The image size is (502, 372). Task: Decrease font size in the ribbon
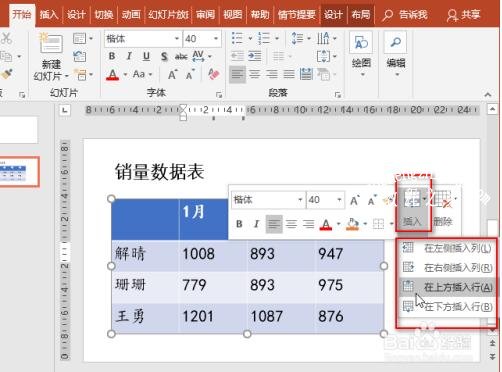point(190,75)
